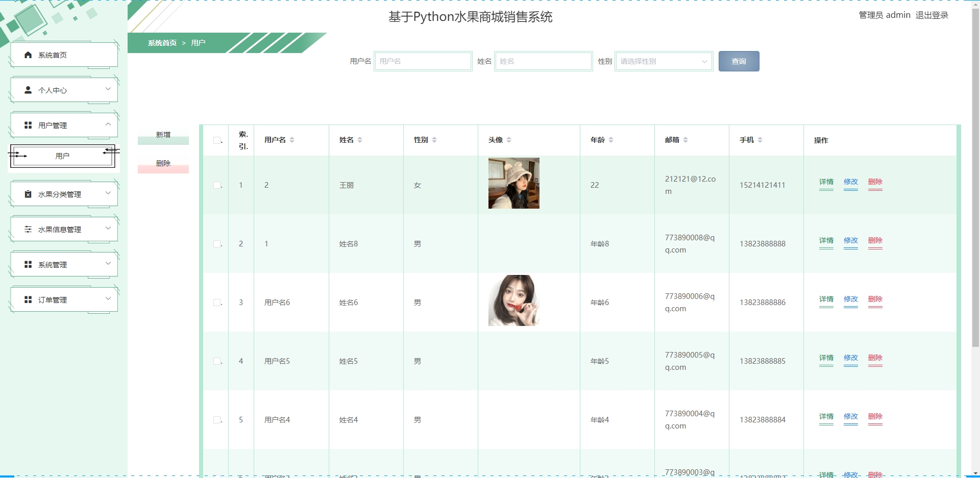Open 系统首页 in the sidebar
The image size is (980, 478).
coord(64,55)
